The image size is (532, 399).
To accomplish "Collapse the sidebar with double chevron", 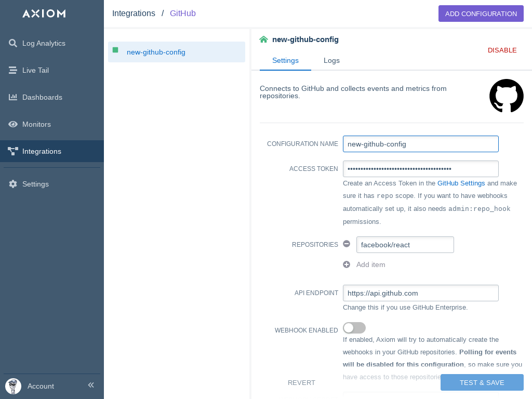I will pos(91,385).
